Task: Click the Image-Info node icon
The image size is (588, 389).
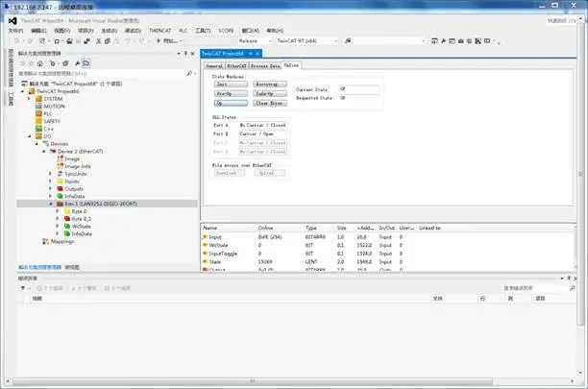Action: click(x=60, y=166)
